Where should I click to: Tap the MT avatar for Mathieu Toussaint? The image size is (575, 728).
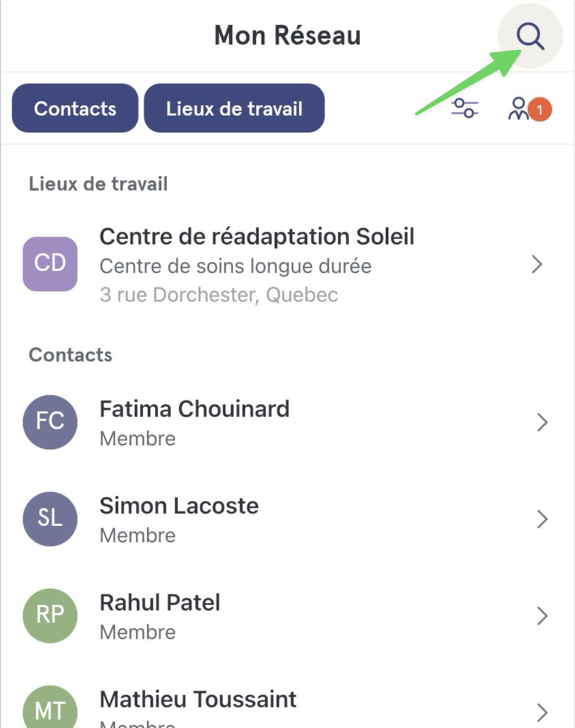(x=50, y=707)
